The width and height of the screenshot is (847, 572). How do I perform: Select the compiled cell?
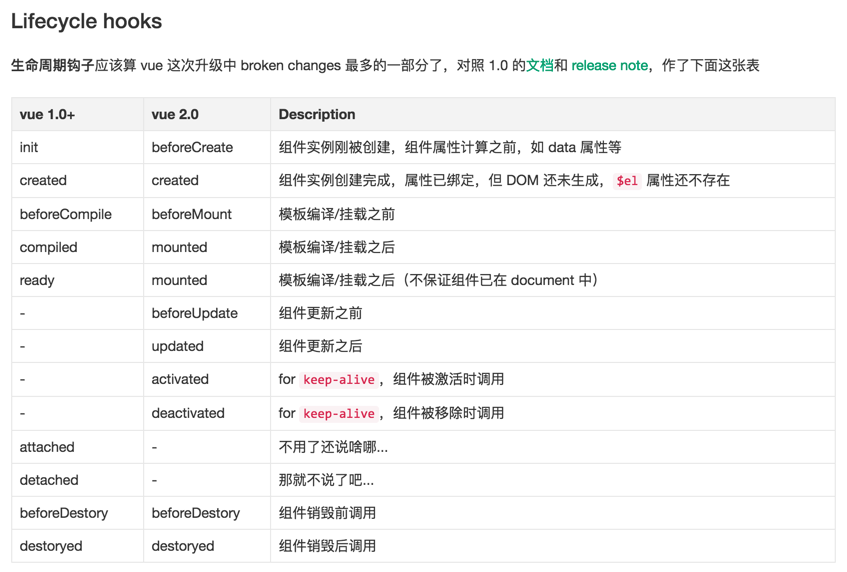point(48,247)
